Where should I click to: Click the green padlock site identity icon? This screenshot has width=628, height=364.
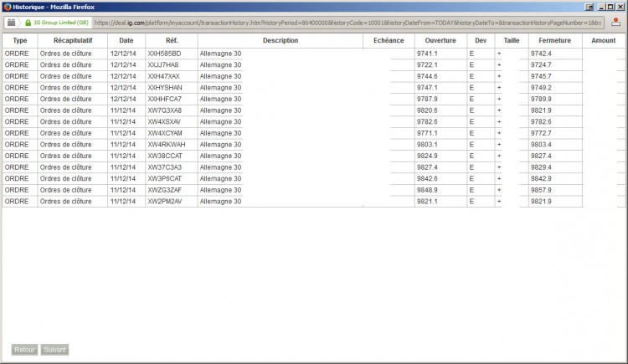pyautogui.click(x=28, y=23)
